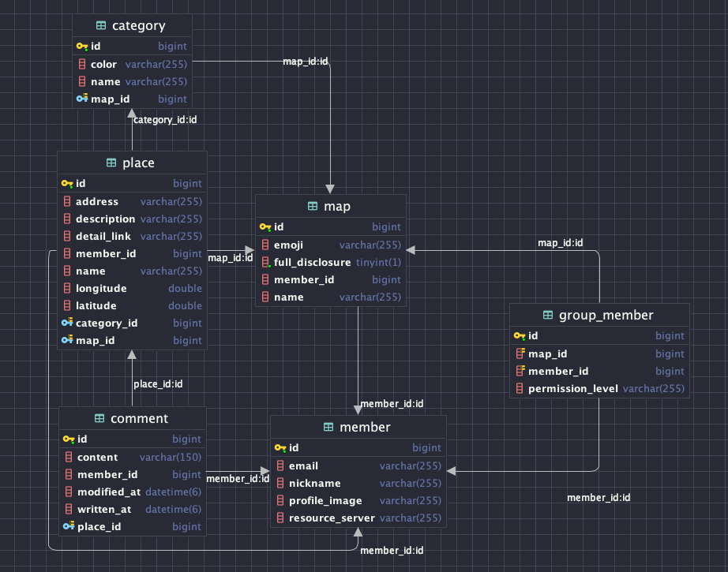Click column icon beside category color
This screenshot has width=728, height=572.
click(x=82, y=64)
